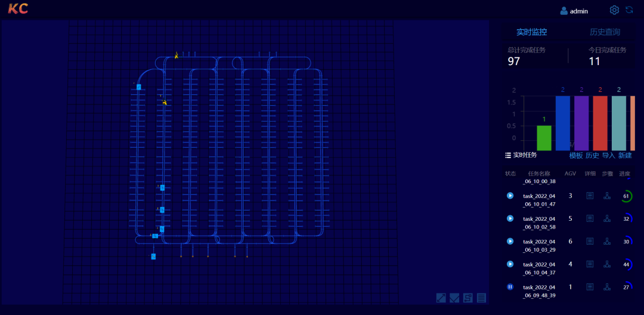Switch to the 实时监控 tab
The height and width of the screenshot is (315, 644).
click(x=531, y=32)
